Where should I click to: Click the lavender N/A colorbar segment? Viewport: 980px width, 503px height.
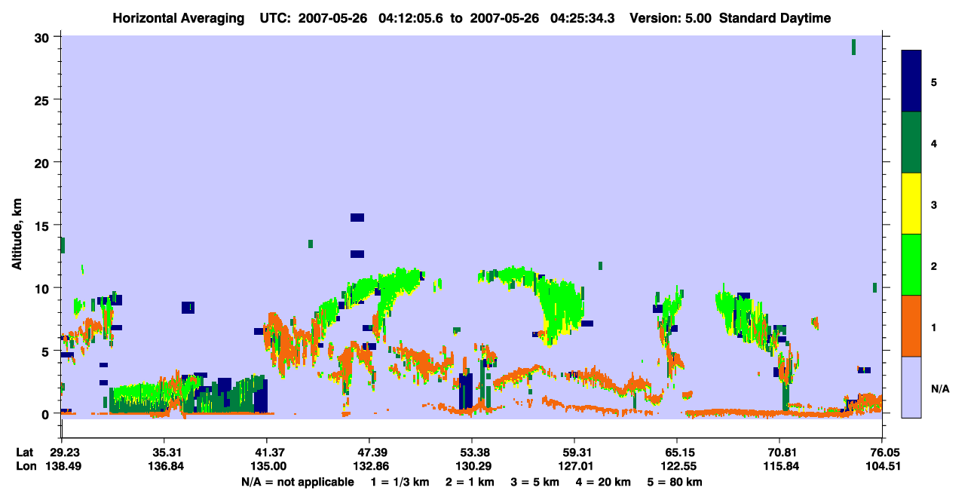[911, 387]
